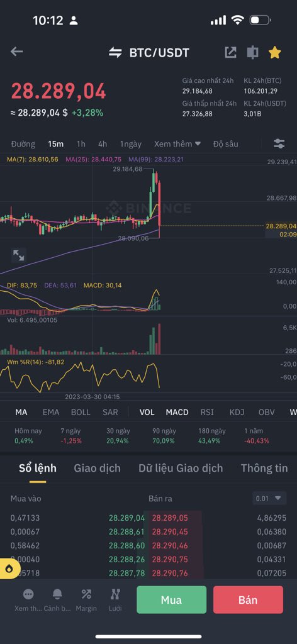
Task: Select bid price 28.288,60
Action: pos(126,545)
